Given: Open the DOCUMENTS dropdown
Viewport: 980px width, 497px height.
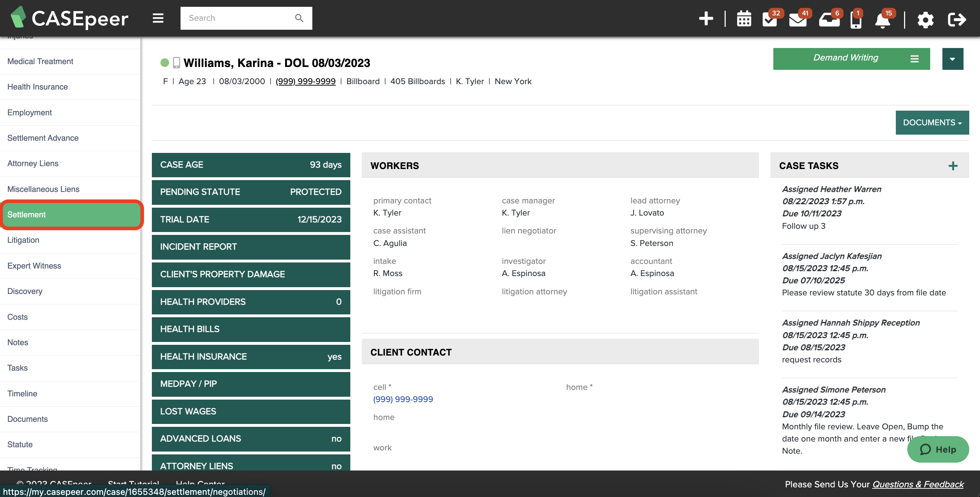Looking at the screenshot, I should tap(932, 122).
